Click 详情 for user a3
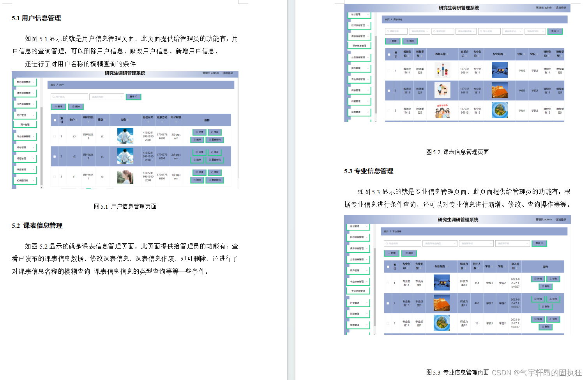The width and height of the screenshot is (588, 380). click(x=199, y=132)
